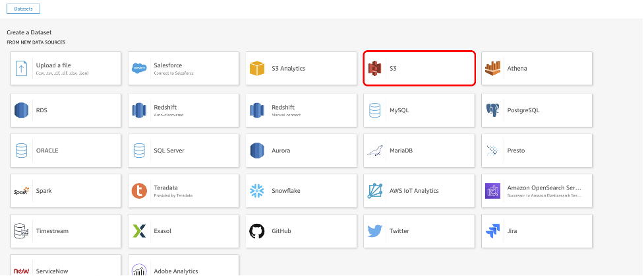Select the MySQL label text
This screenshot has width=644, height=276.
399,110
